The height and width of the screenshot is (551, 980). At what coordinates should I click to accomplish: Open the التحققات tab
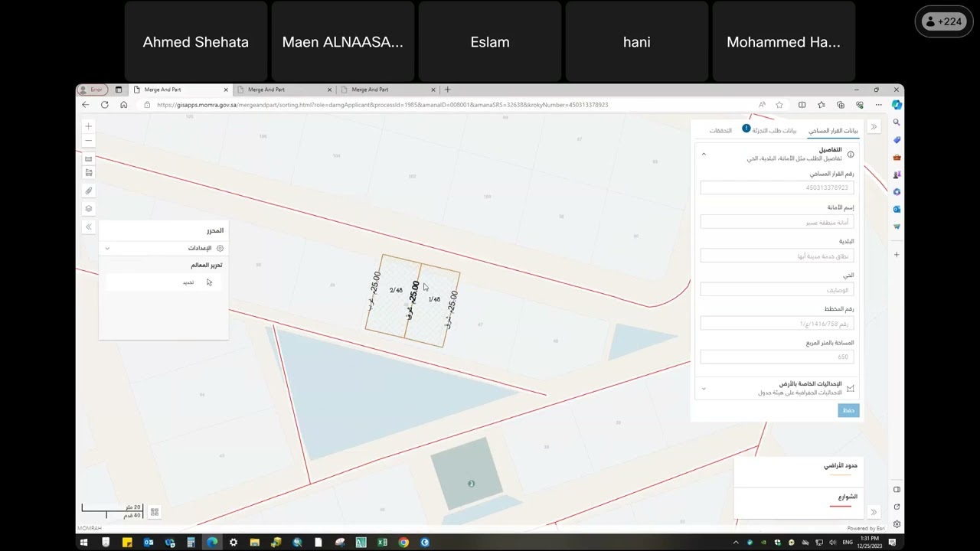click(720, 131)
